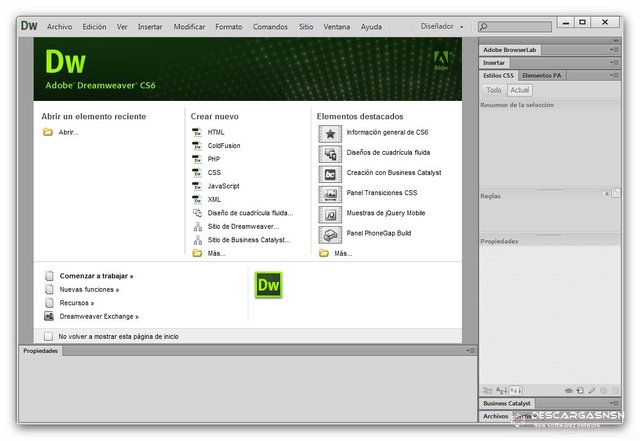Screen dimensions: 640x441
Task: Click the Dw application logo in menu bar
Action: [29, 26]
